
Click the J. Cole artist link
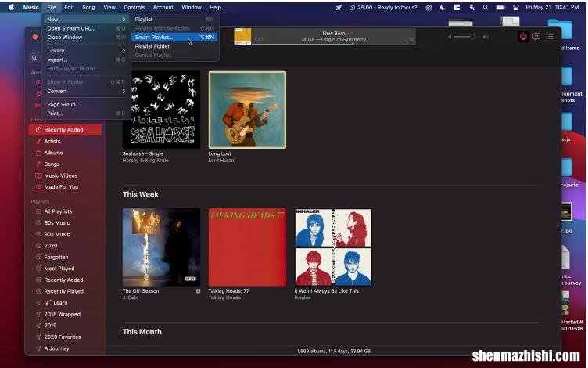[x=131, y=298]
